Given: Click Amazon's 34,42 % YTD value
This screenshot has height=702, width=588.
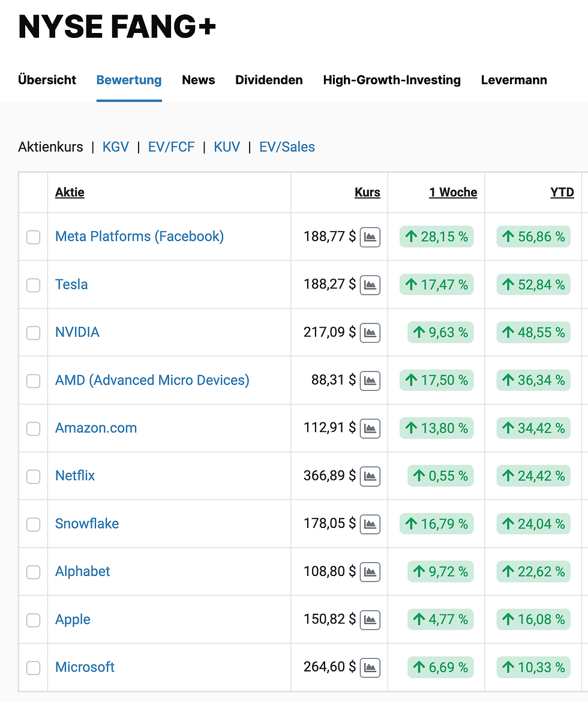Looking at the screenshot, I should tap(533, 428).
